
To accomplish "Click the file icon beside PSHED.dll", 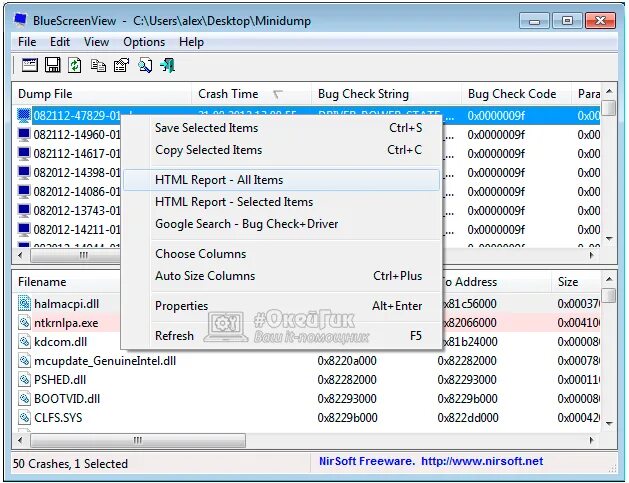I will point(24,380).
